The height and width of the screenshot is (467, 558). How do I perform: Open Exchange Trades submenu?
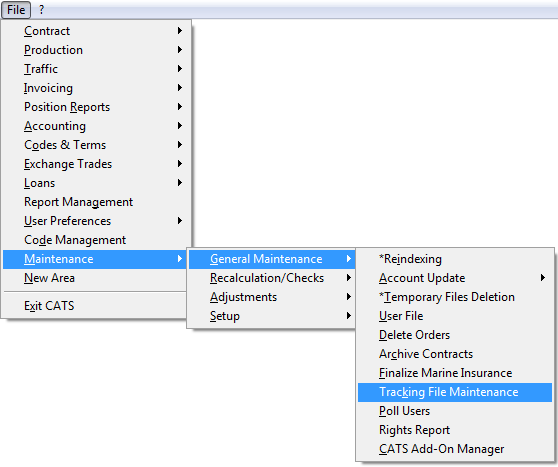pyautogui.click(x=96, y=164)
